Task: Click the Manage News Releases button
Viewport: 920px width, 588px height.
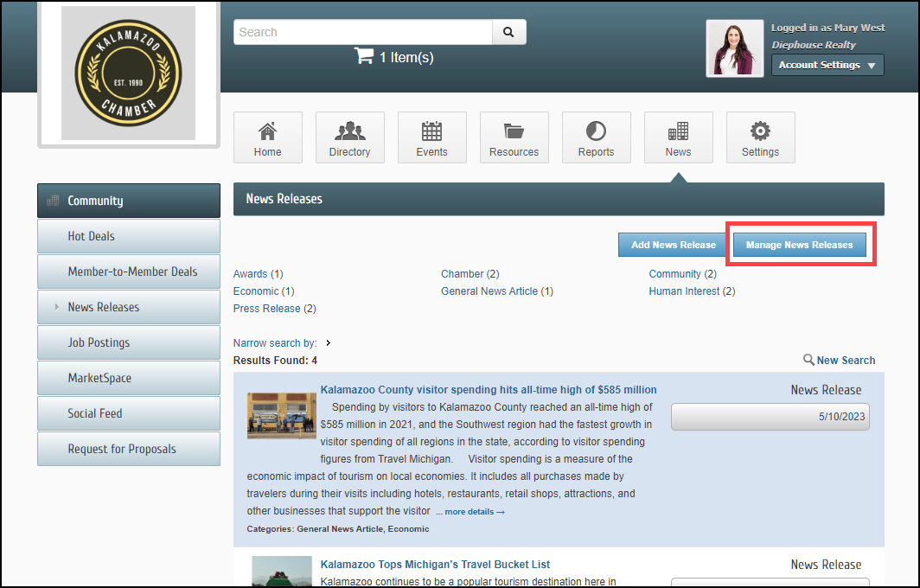Action: point(799,245)
